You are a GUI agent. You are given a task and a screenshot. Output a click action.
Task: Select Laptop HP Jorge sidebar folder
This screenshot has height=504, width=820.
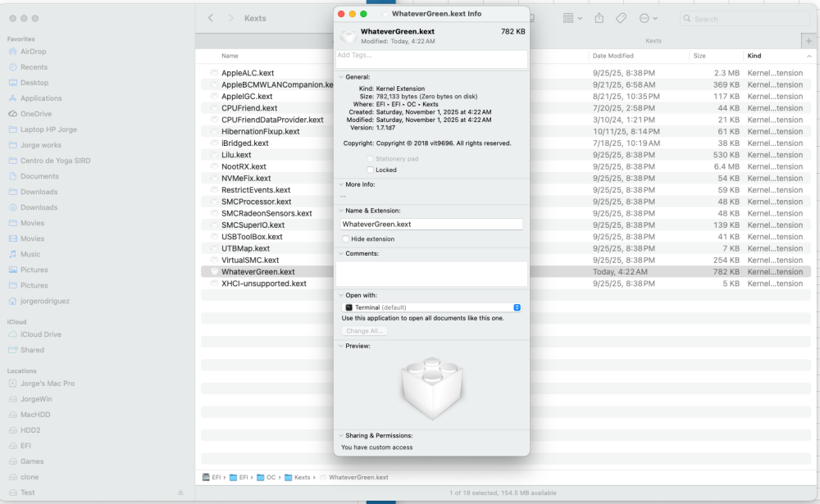click(x=48, y=129)
